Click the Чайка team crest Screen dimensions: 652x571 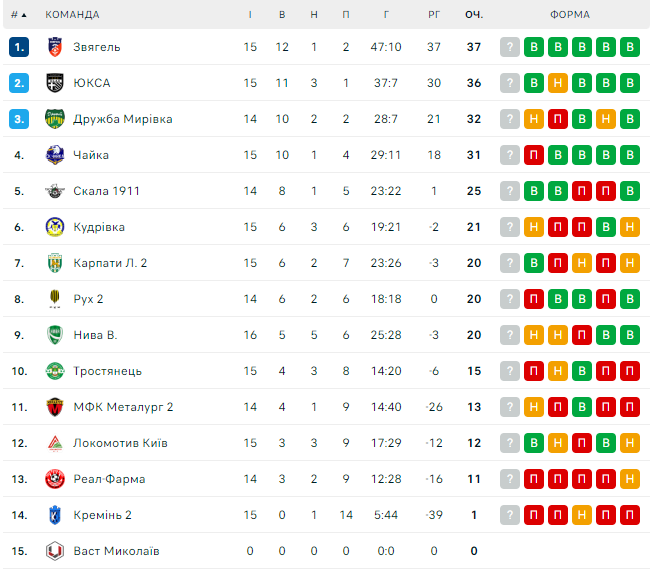click(55, 155)
